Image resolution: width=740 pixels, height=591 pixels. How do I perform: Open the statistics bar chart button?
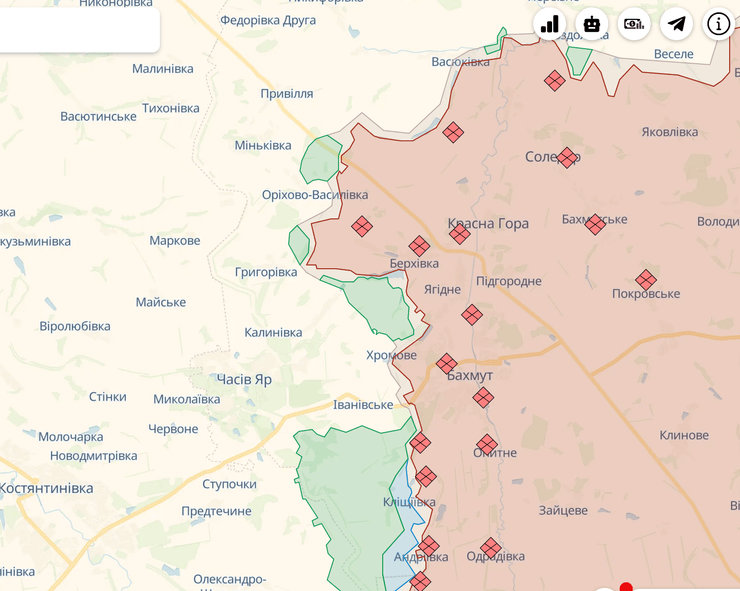click(550, 24)
